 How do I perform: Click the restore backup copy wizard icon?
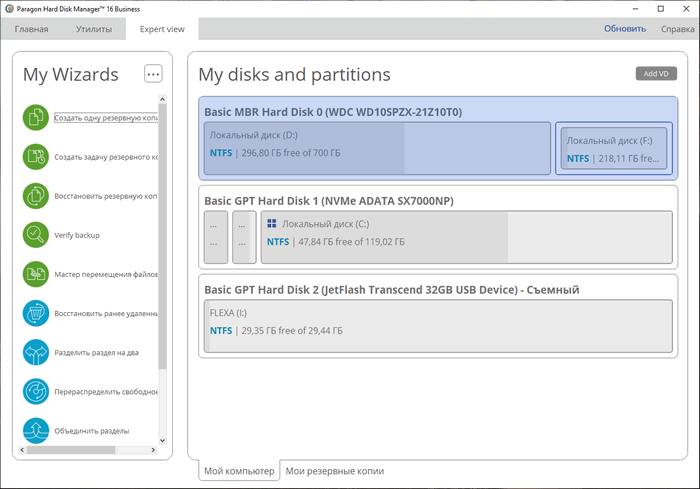pyautogui.click(x=36, y=196)
